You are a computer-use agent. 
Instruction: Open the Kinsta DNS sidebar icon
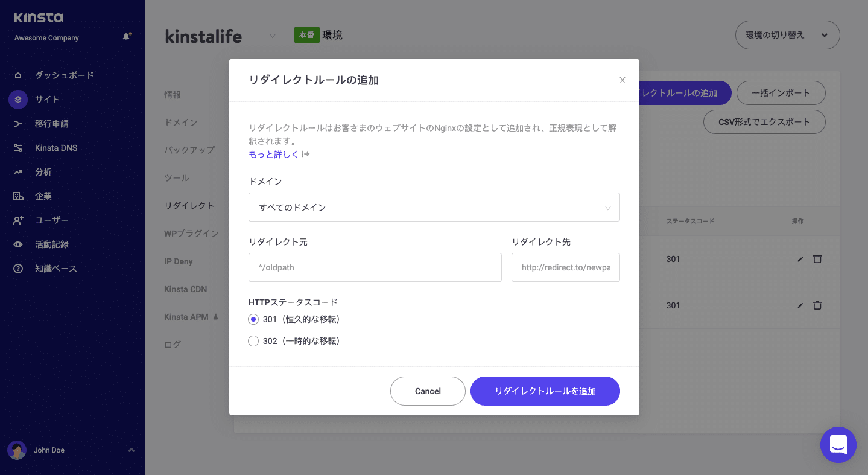pos(19,147)
